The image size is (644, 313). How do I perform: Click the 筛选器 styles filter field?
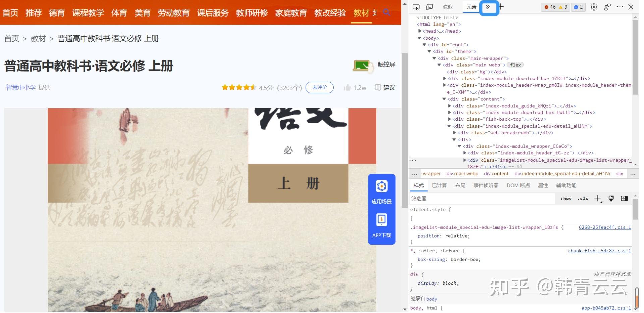click(482, 199)
